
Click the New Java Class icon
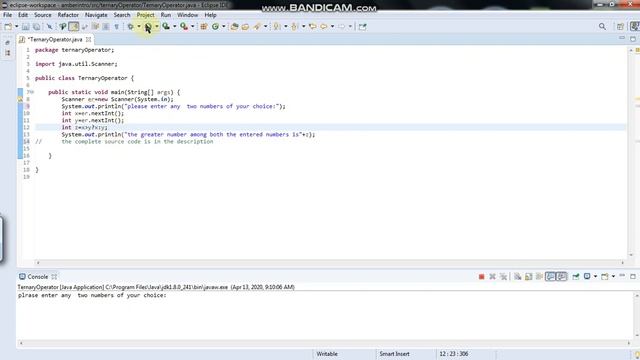tap(215, 27)
